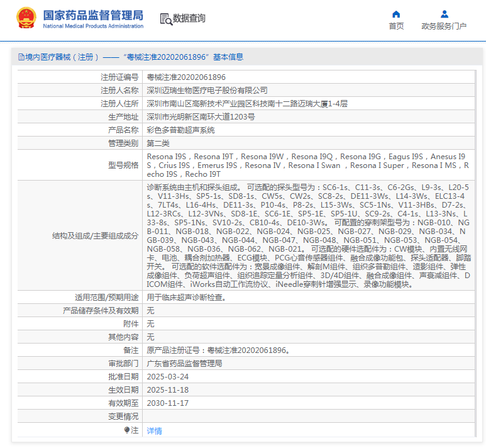Click the 数据查询 magnifier document icon
The image size is (486, 448).
point(166,19)
